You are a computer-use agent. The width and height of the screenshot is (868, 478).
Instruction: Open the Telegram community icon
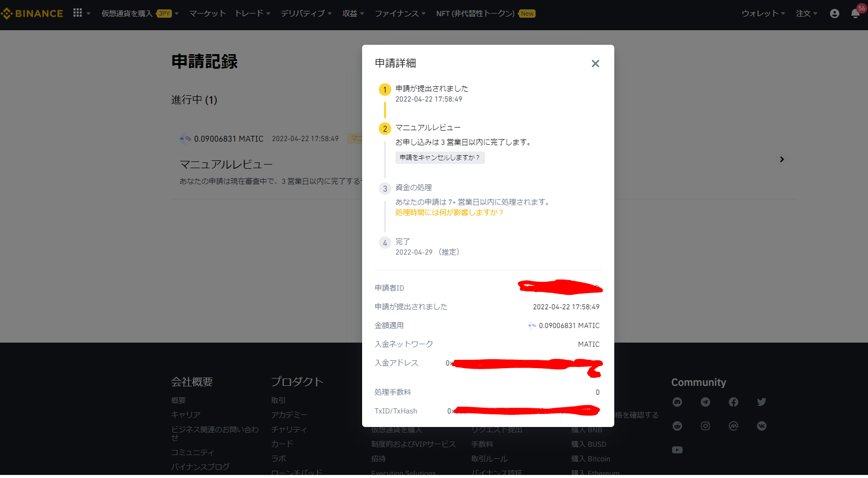705,402
